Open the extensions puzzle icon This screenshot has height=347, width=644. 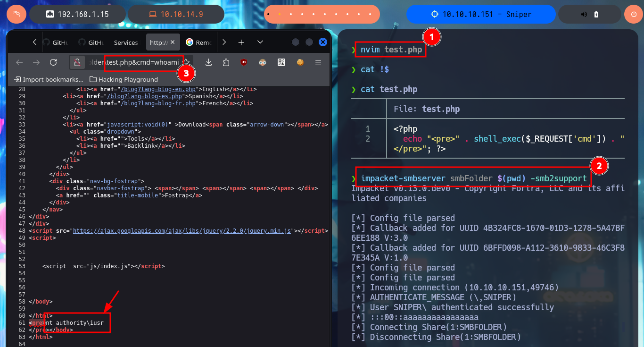(226, 62)
